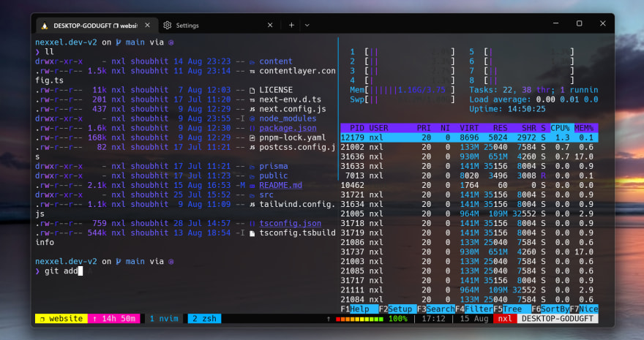Click the lock icon beside pnpm-lock.yaml
This screenshot has height=340, width=644.
tap(252, 137)
